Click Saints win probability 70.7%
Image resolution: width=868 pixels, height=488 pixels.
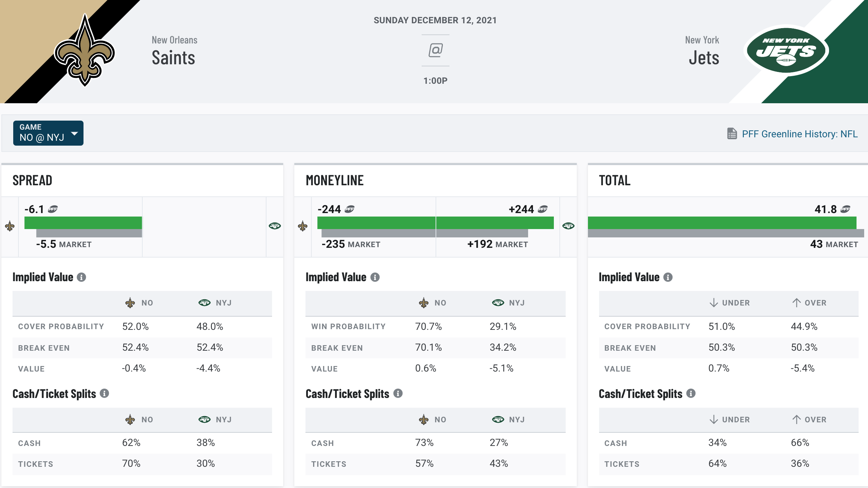(x=429, y=326)
